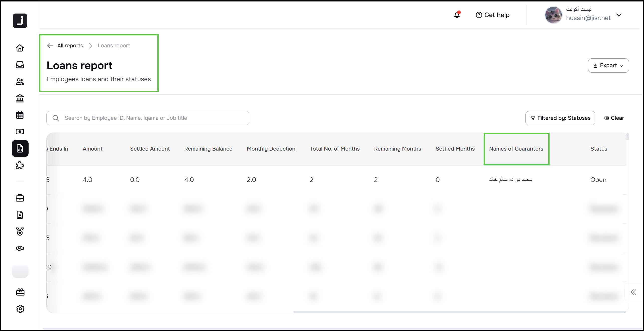
Task: Click the employee search input field
Action: 148,118
